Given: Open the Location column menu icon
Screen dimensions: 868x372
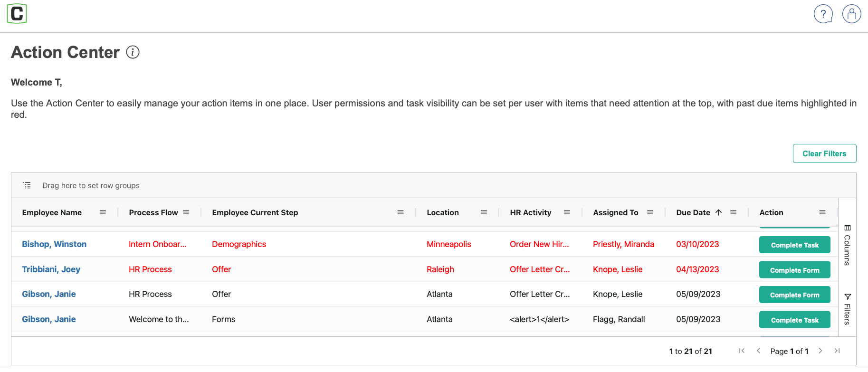Looking at the screenshot, I should click(484, 212).
